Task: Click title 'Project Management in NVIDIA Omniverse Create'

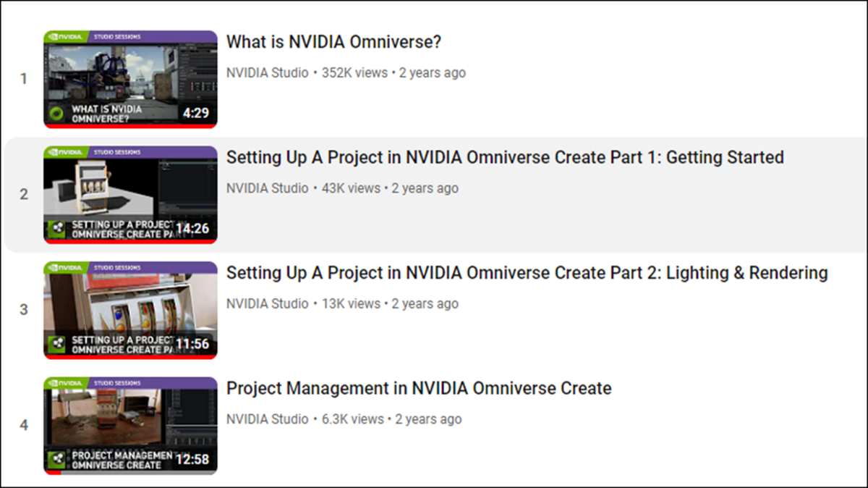Action: point(419,388)
